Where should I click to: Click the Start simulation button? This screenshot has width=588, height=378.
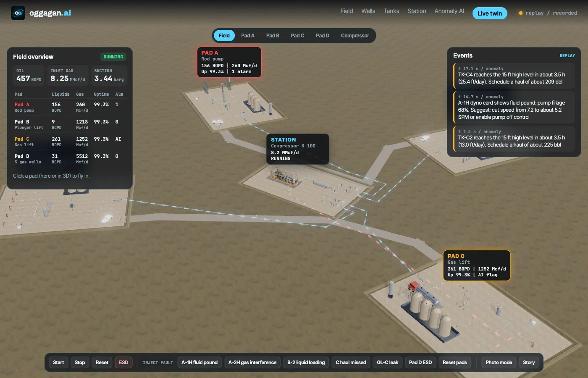(58, 362)
